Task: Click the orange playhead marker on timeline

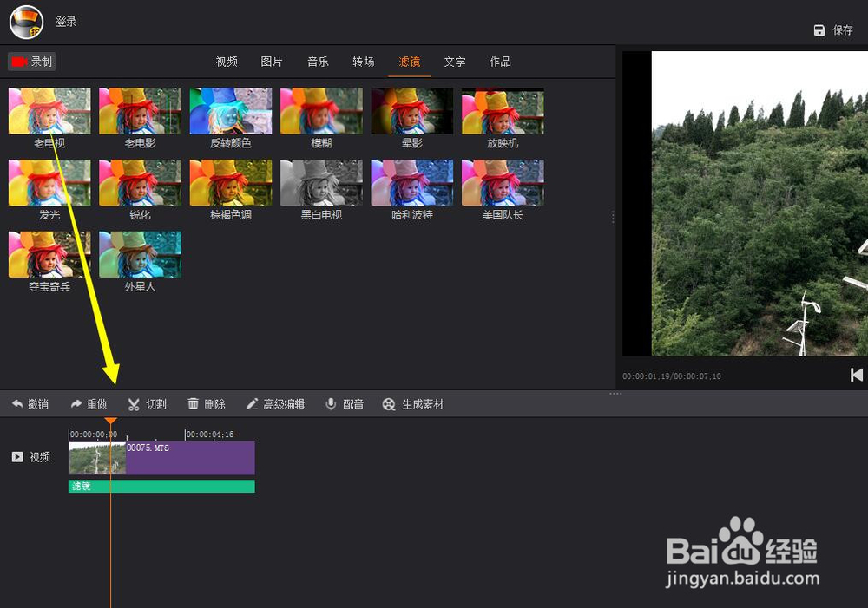Action: coord(111,421)
